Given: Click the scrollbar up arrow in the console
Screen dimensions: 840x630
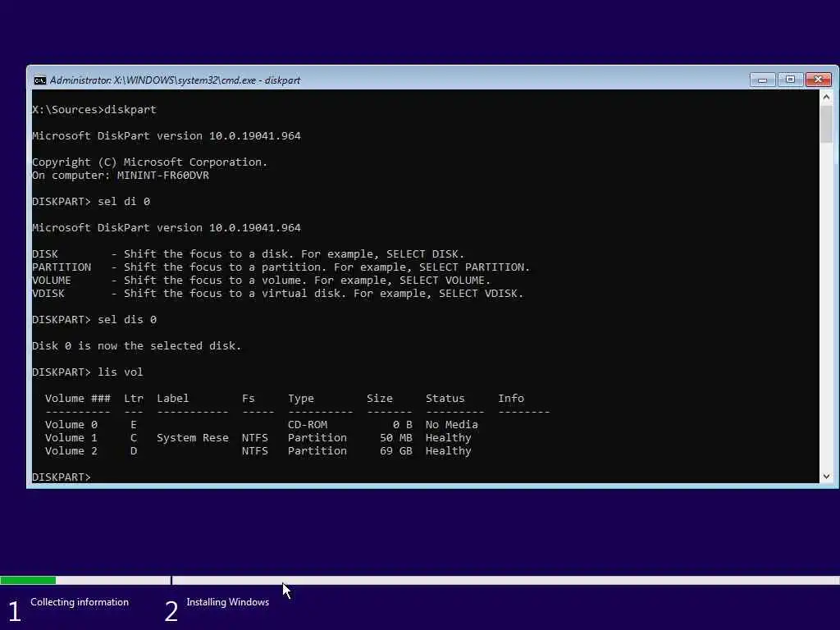Looking at the screenshot, I should coord(826,97).
